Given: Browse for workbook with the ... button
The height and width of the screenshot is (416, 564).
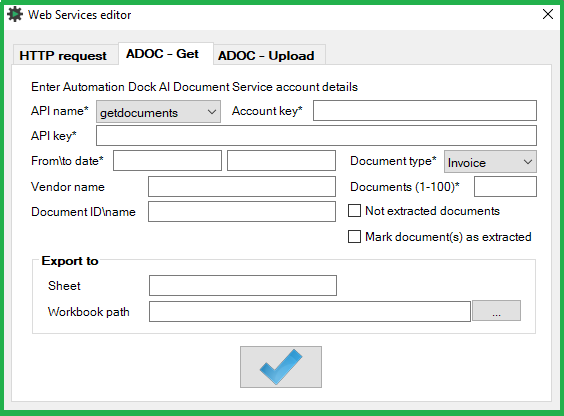Looking at the screenshot, I should click(x=496, y=311).
